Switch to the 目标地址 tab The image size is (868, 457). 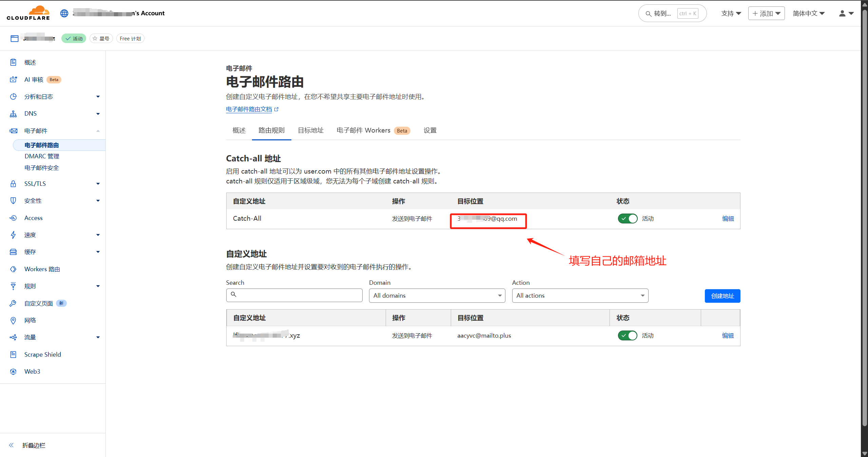[x=310, y=131]
